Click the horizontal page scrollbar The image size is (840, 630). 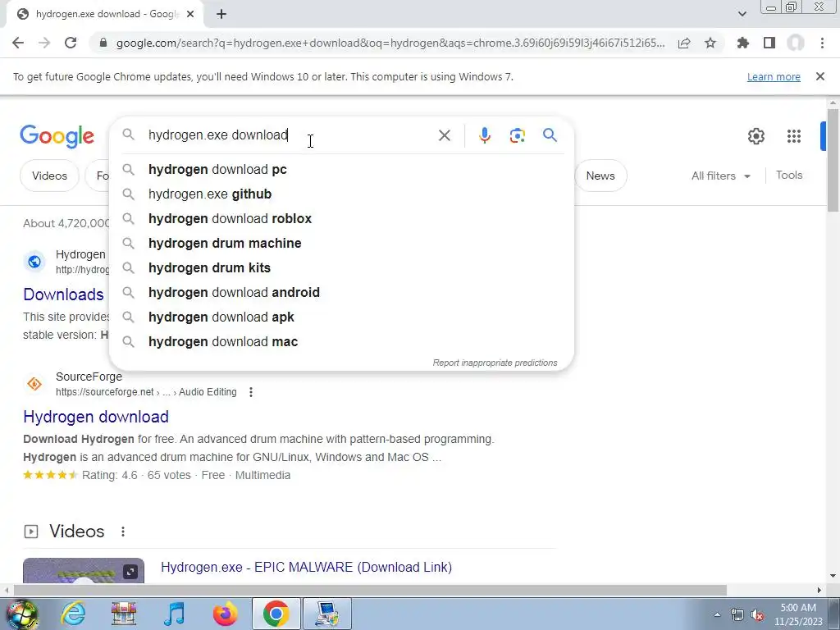pyautogui.click(x=370, y=590)
